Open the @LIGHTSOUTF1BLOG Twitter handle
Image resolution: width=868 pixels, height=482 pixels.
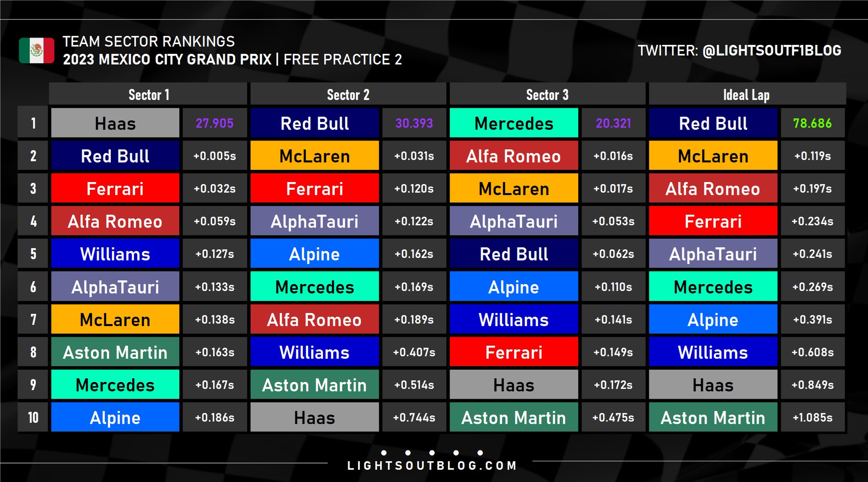(x=771, y=51)
